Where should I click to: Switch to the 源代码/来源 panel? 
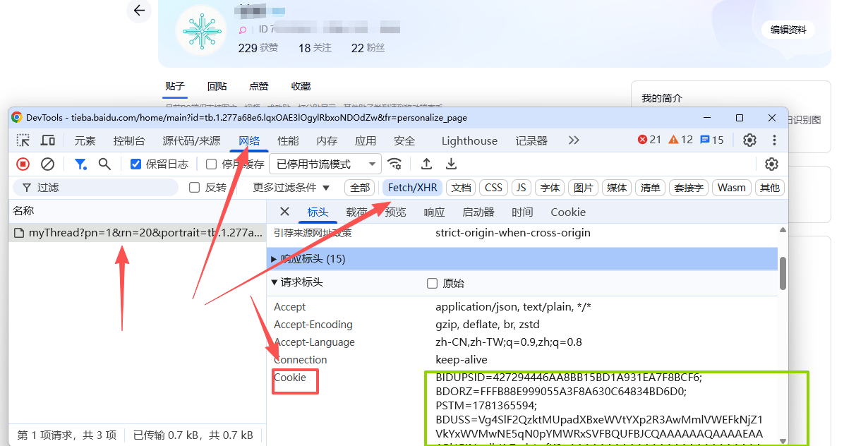(x=191, y=140)
